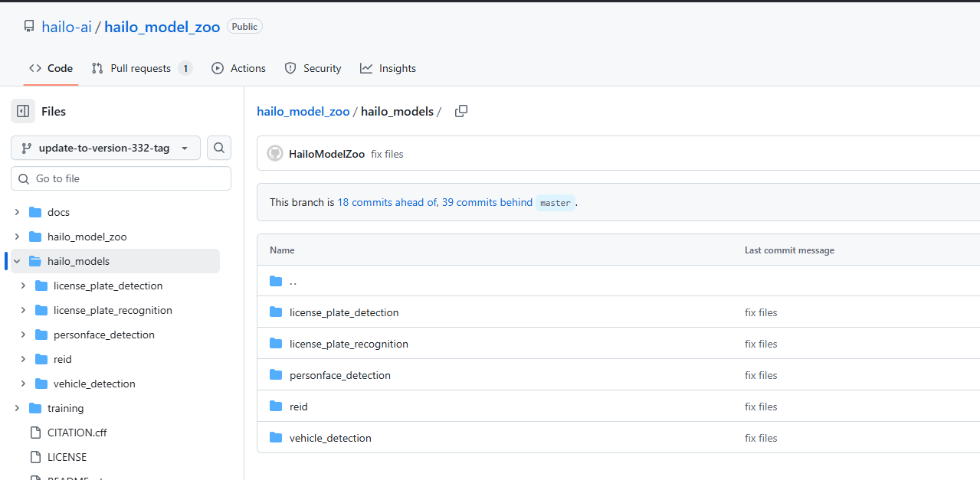Expand the training folder chevron
The image size is (980, 480).
[x=17, y=408]
